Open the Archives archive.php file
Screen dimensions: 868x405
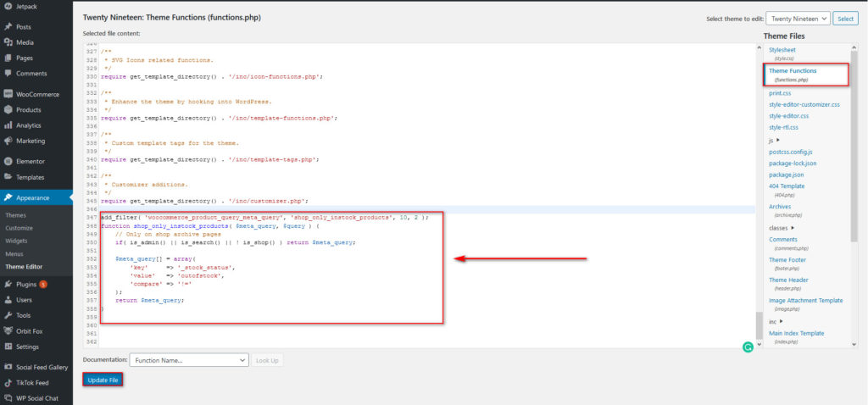coord(780,207)
